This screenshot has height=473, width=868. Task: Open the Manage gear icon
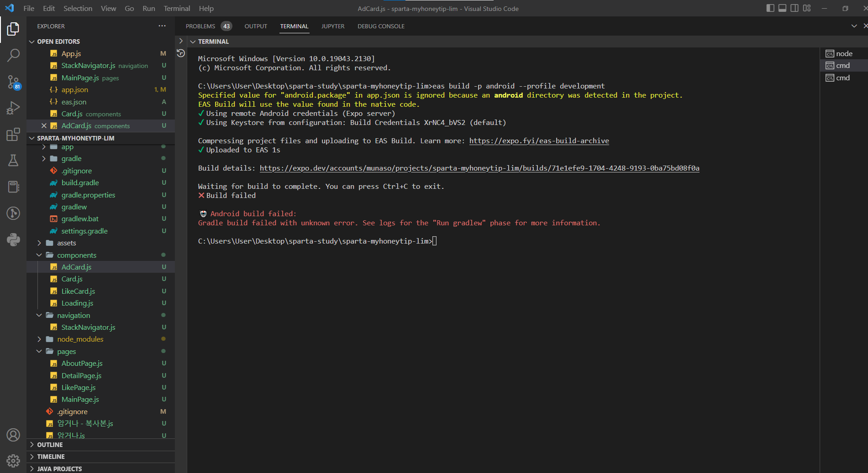point(13,461)
